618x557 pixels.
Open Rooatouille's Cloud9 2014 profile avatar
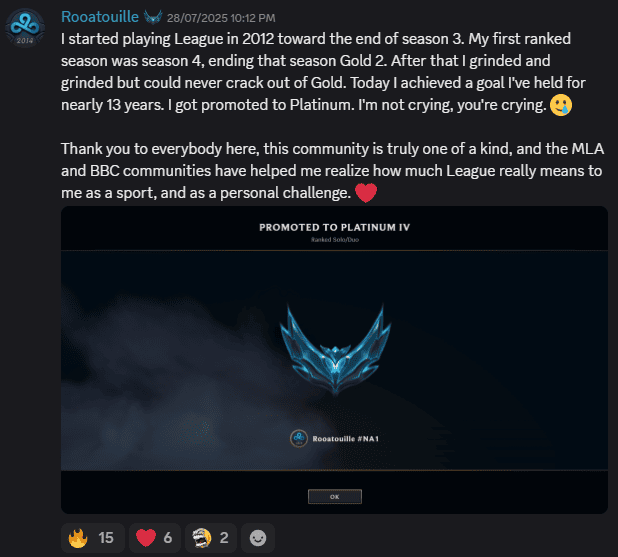point(25,28)
